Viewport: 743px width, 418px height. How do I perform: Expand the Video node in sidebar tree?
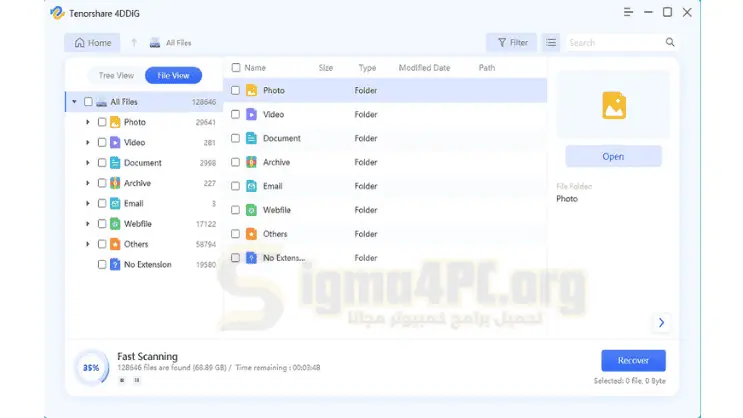[88, 142]
